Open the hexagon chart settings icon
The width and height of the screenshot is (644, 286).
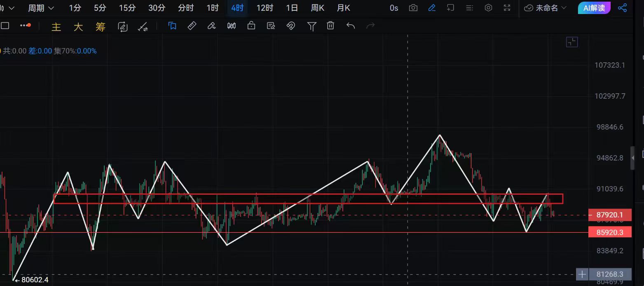[488, 8]
